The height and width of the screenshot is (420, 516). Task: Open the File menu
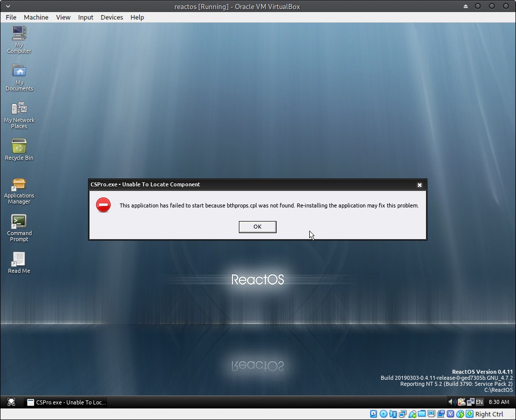coord(11,17)
